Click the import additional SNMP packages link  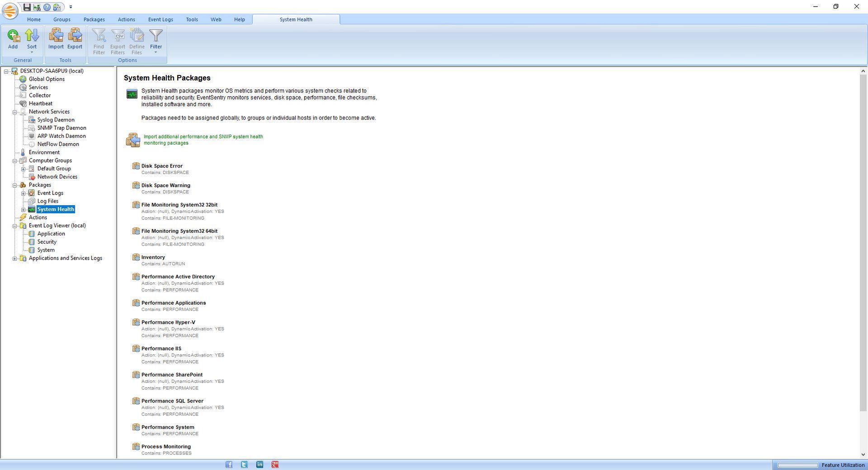pos(203,140)
